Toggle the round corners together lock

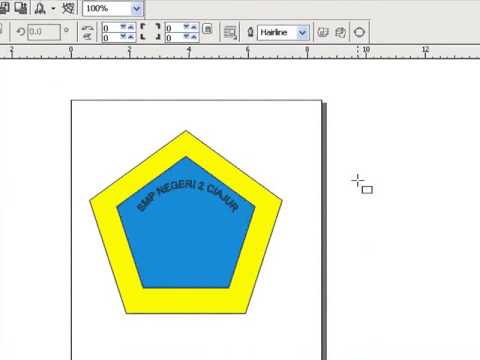click(x=207, y=29)
